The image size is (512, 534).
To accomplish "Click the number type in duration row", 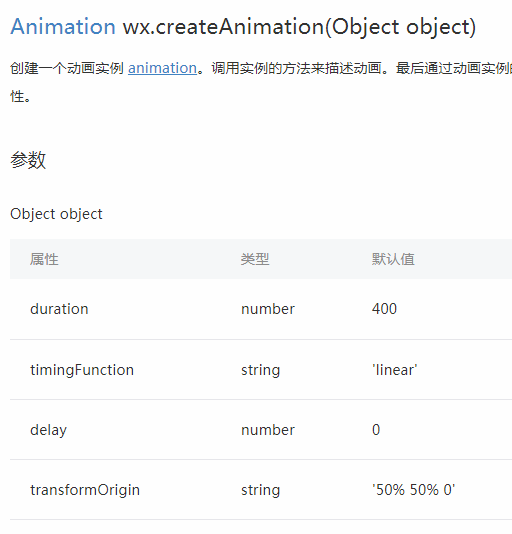I will click(268, 309).
